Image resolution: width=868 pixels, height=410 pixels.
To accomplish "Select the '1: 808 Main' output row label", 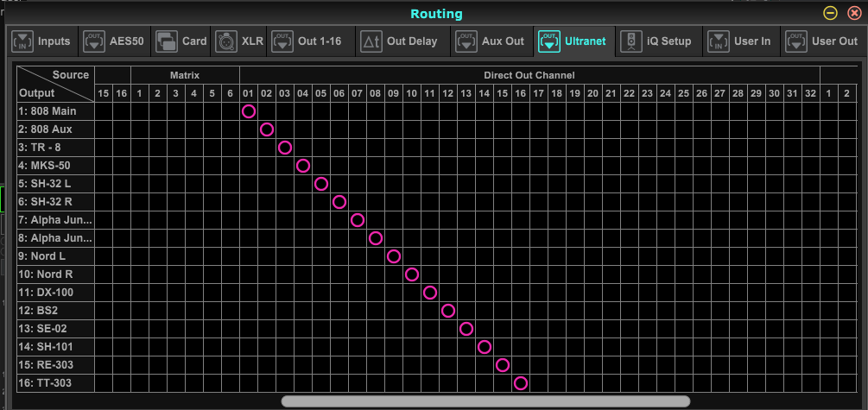I will [x=55, y=111].
